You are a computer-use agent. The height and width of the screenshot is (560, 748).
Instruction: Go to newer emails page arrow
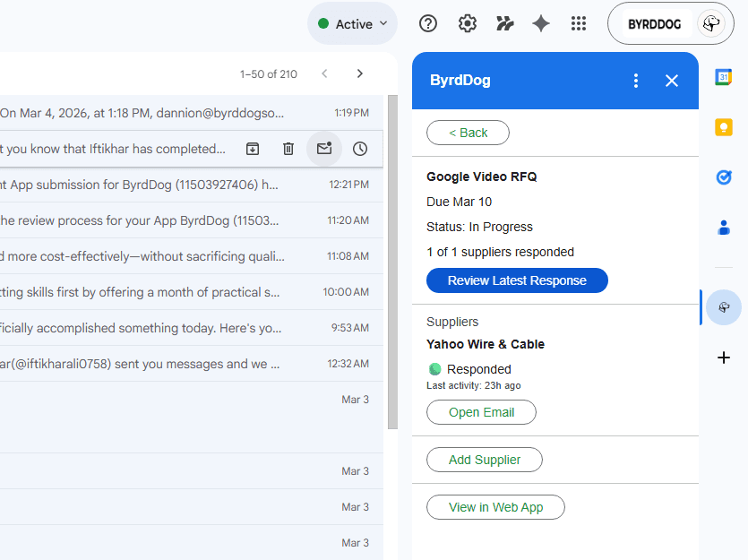[324, 73]
